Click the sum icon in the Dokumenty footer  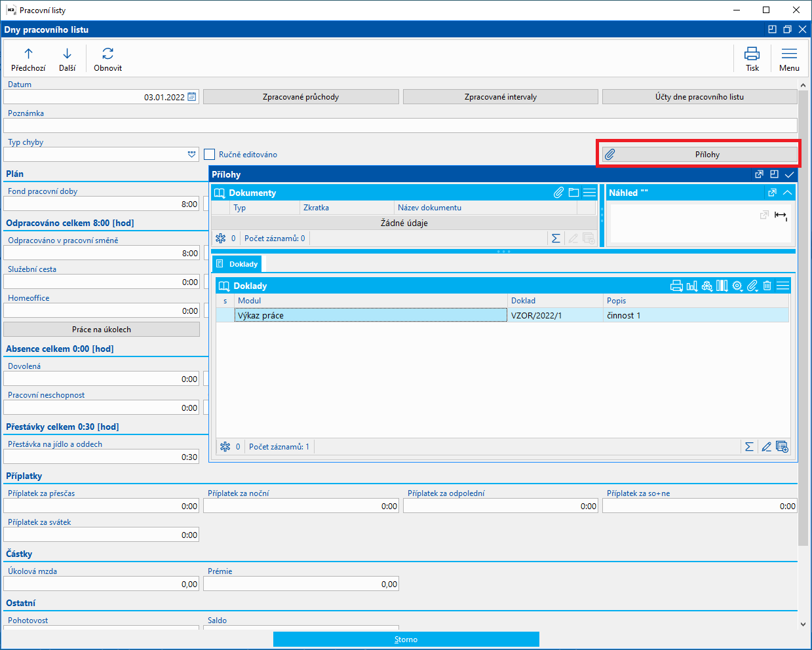pos(556,239)
